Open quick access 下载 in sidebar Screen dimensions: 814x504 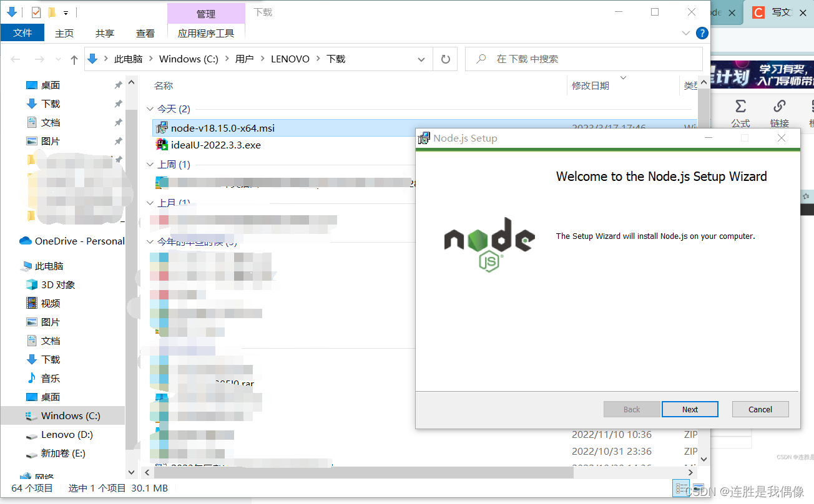51,104
